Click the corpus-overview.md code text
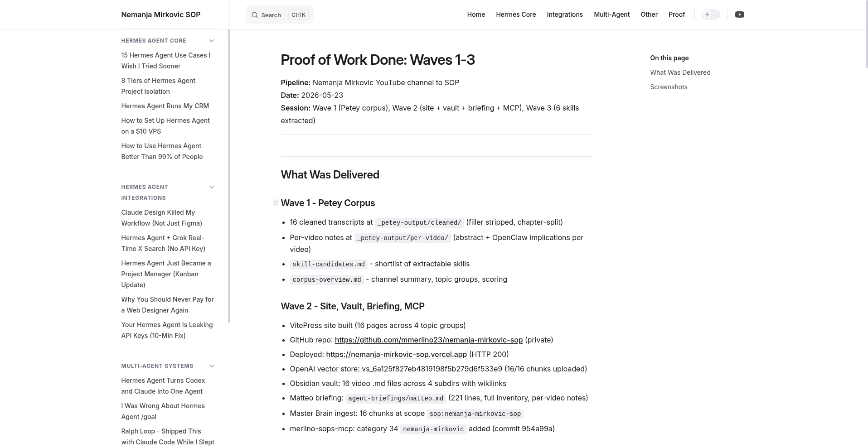Image resolution: width=868 pixels, height=448 pixels. pyautogui.click(x=327, y=279)
